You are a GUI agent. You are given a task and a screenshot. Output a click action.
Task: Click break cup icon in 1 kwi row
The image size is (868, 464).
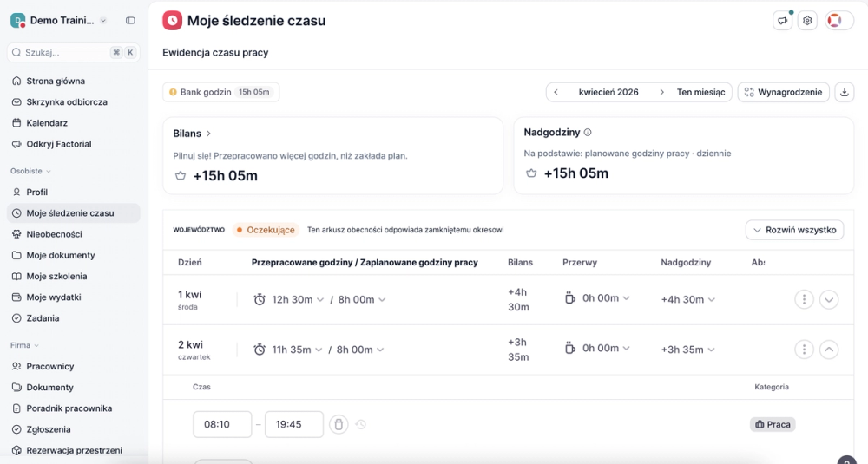point(570,298)
